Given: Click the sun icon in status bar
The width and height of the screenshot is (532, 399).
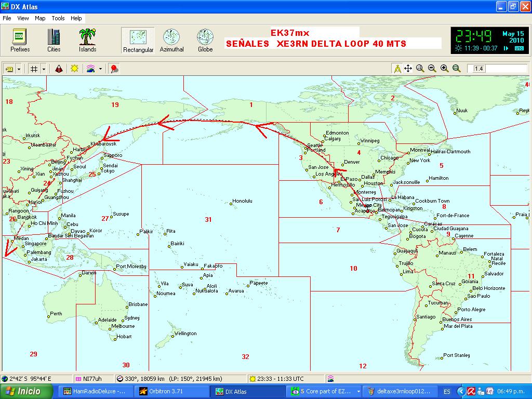Looking at the screenshot, I should coord(252,379).
